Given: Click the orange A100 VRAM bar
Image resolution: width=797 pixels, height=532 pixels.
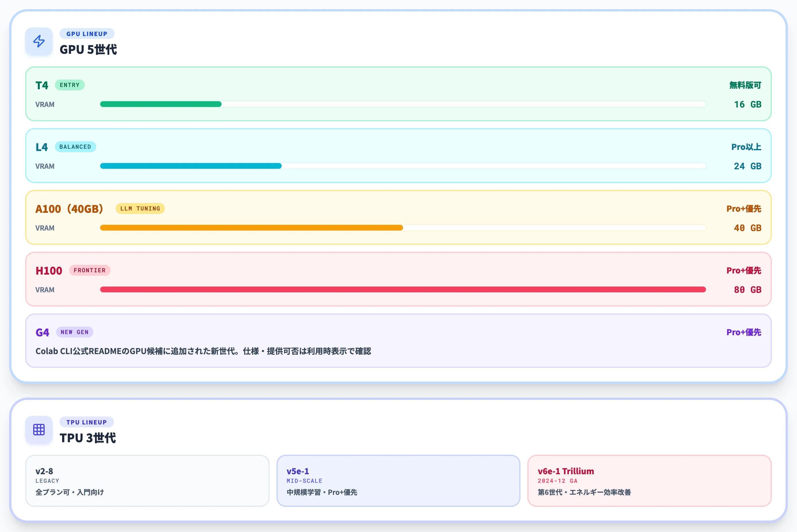Looking at the screenshot, I should (252, 228).
